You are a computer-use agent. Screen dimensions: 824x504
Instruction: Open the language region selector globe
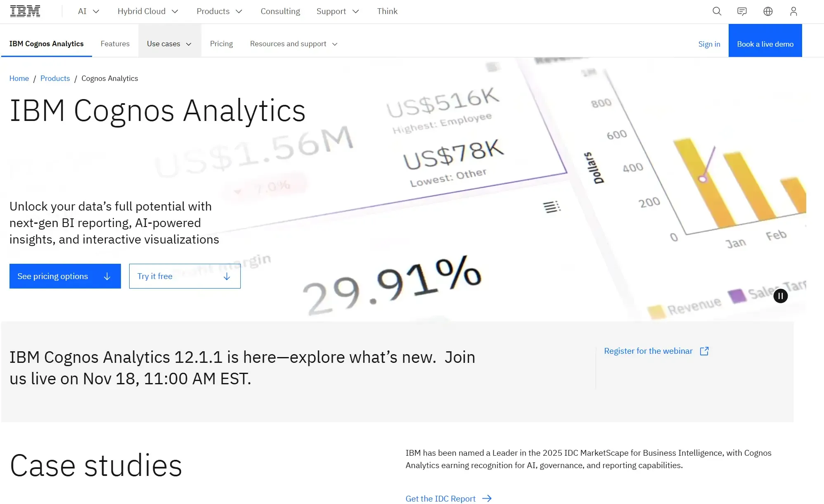(x=768, y=11)
